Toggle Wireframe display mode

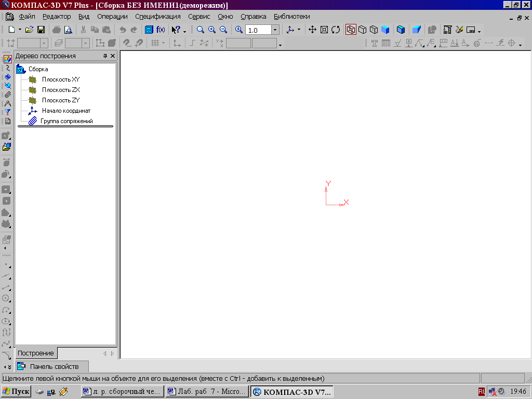351,30
